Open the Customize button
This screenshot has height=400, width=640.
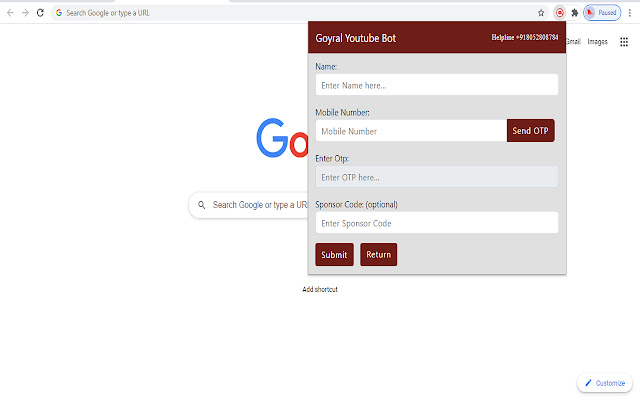coord(605,383)
